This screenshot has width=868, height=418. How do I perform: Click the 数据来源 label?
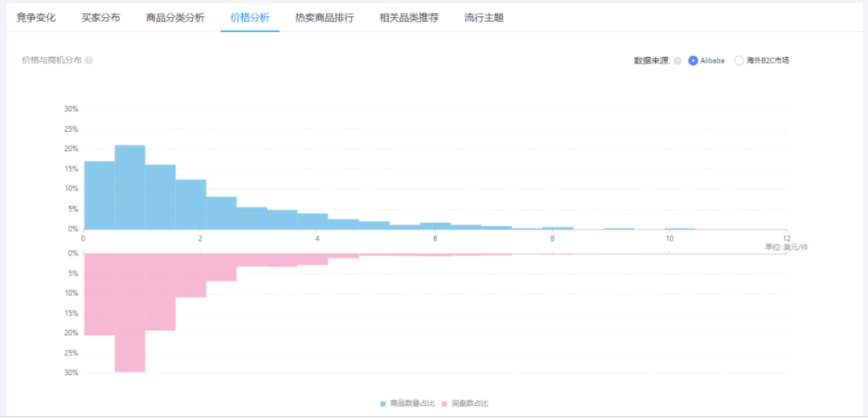(652, 61)
